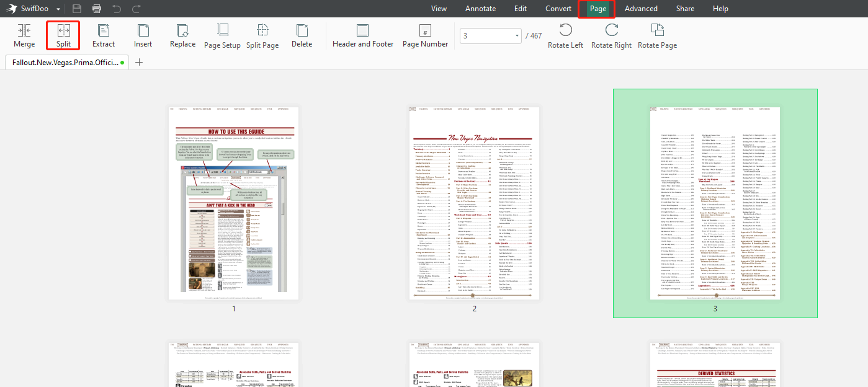The image size is (868, 387).
Task: Click the page 2 number label
Action: pyautogui.click(x=475, y=308)
